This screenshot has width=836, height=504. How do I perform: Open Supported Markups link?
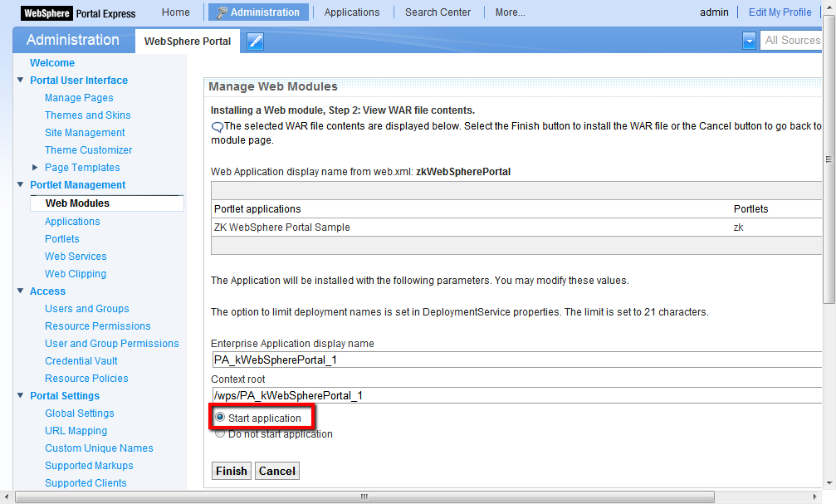coord(89,466)
